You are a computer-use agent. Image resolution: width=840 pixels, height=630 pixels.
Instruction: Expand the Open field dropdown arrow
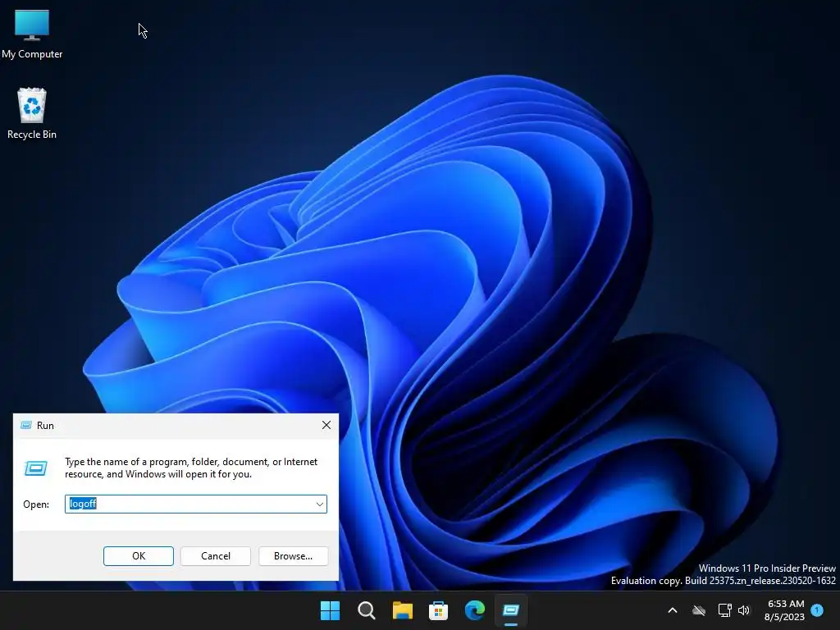tap(319, 504)
